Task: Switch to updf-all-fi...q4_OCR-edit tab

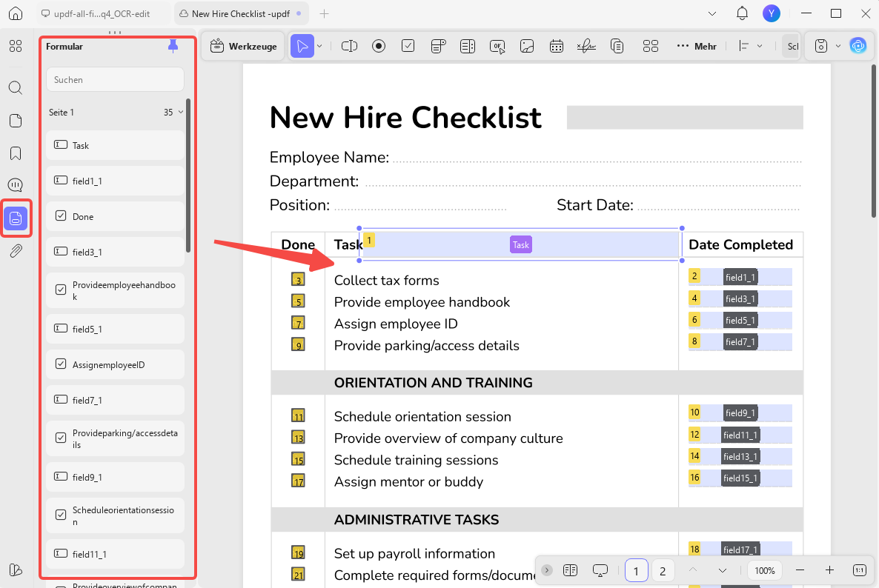Action: point(102,13)
